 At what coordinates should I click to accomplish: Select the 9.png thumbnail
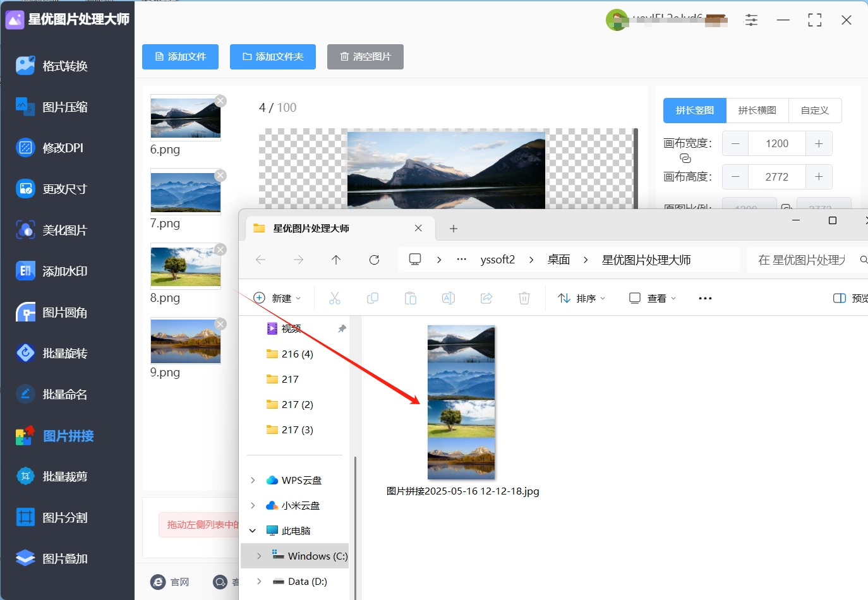(186, 340)
